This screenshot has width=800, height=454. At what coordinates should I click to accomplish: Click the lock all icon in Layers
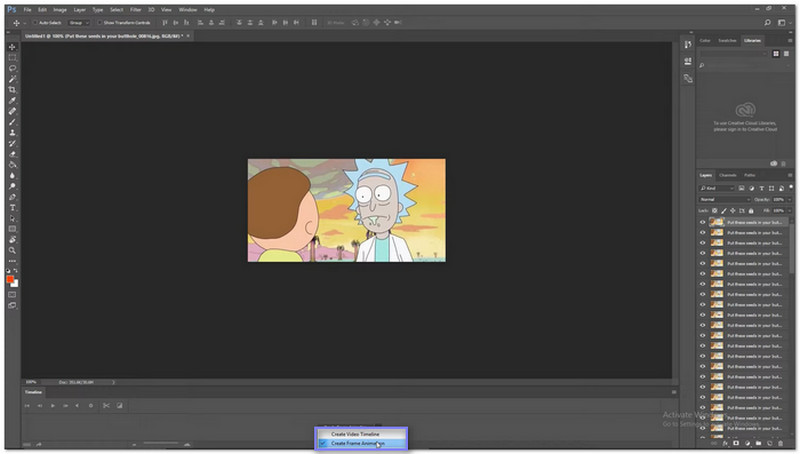tap(751, 211)
